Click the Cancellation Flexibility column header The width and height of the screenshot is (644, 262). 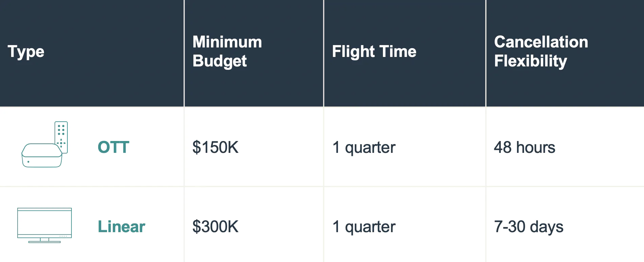pyautogui.click(x=541, y=52)
